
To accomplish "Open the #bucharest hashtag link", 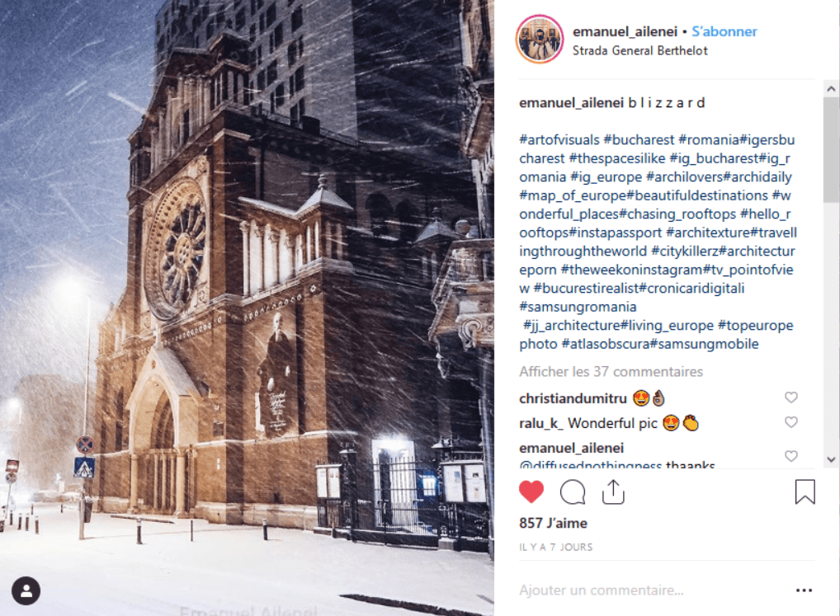I will click(x=639, y=139).
